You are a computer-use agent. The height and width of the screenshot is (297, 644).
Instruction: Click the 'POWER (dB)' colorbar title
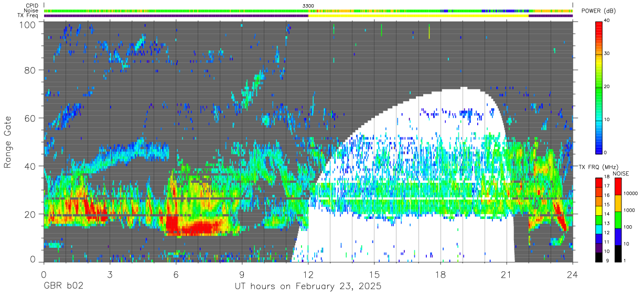pos(599,11)
